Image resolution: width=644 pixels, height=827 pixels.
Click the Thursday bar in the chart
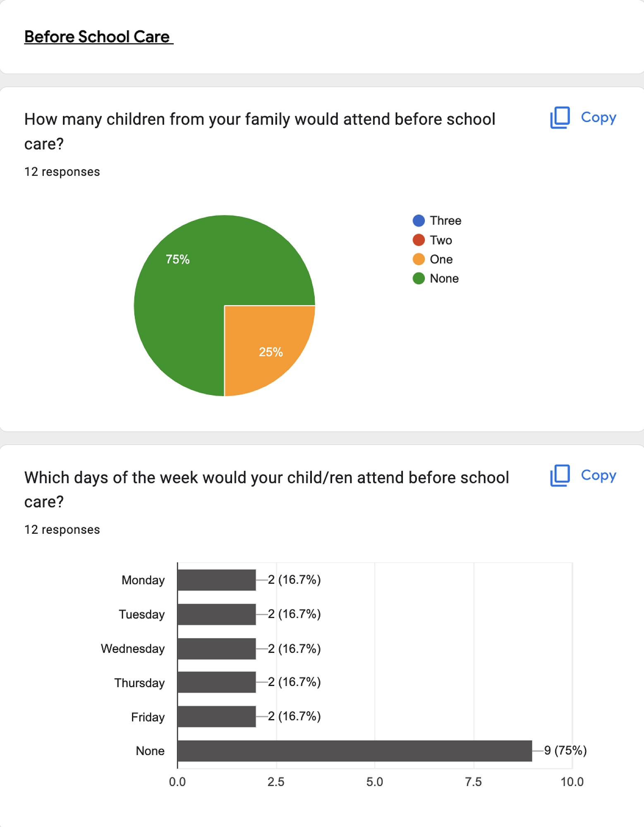coord(216,682)
